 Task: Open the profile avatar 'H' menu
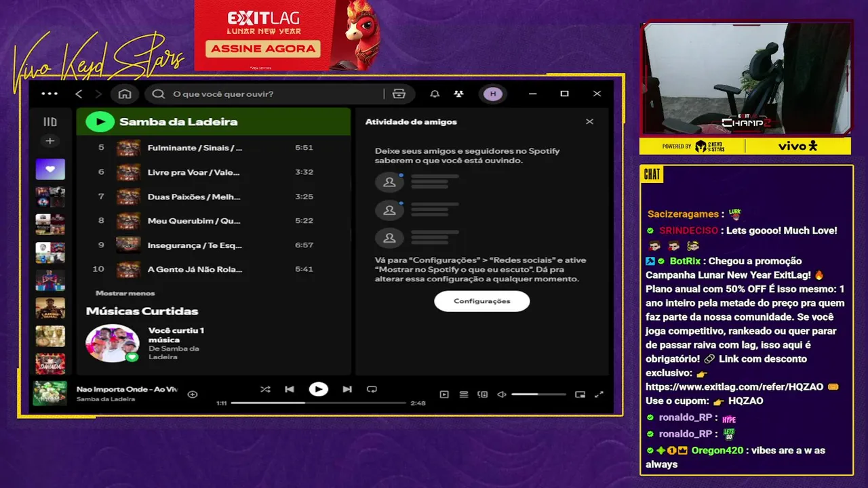[493, 94]
